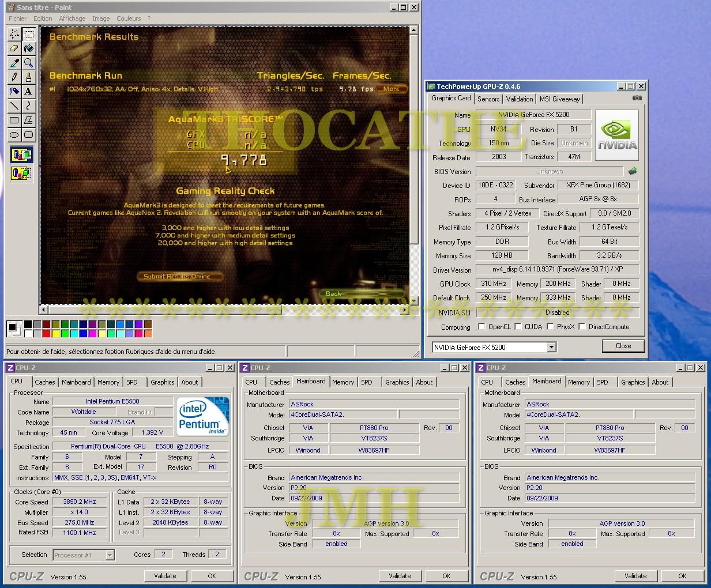Pick the magenta color swatch in Paint palette
Image resolution: width=711 pixels, height=588 pixels.
pyautogui.click(x=93, y=333)
